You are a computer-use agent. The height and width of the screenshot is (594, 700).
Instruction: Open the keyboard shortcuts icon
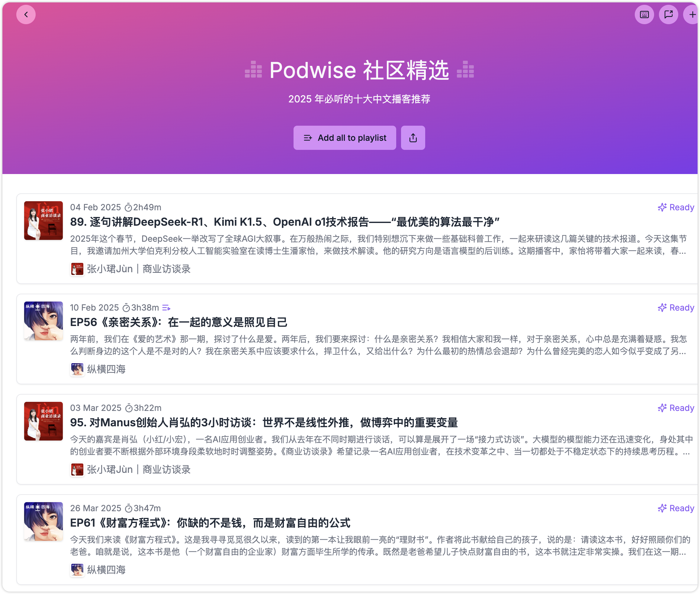coord(644,15)
